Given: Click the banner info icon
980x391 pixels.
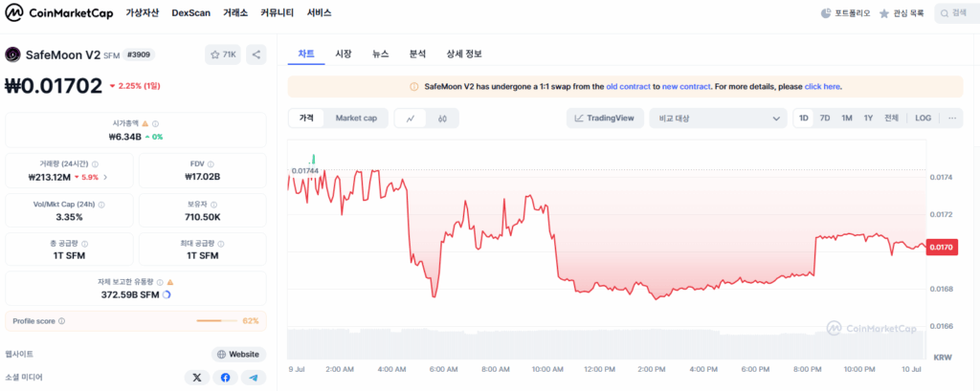Looking at the screenshot, I should [x=413, y=87].
